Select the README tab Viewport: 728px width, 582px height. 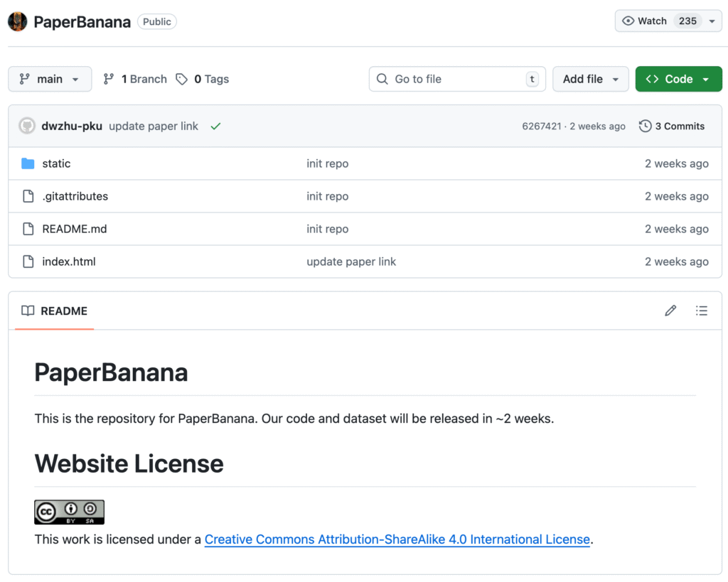pos(55,311)
